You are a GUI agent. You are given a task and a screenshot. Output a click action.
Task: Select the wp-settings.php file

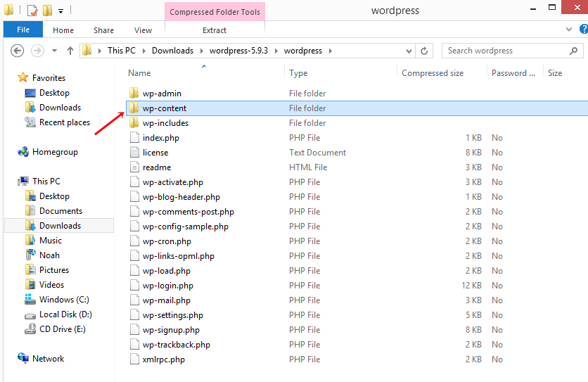(x=172, y=315)
